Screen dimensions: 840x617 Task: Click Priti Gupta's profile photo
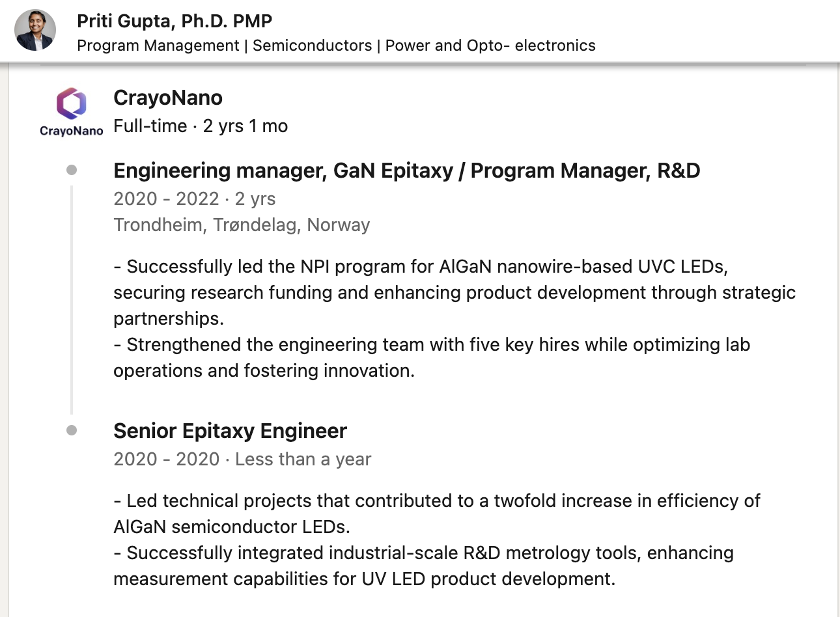35,31
